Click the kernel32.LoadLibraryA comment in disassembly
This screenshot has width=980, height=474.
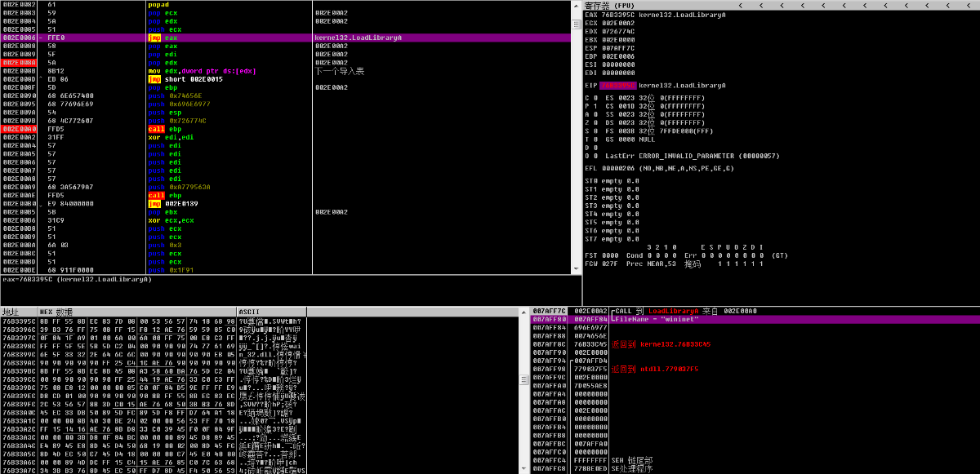[358, 38]
